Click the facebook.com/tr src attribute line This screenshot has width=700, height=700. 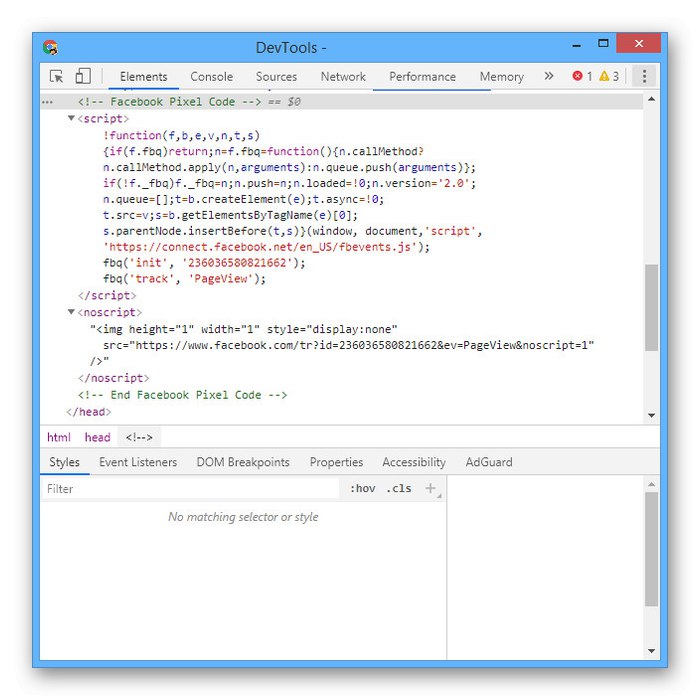[x=349, y=345]
